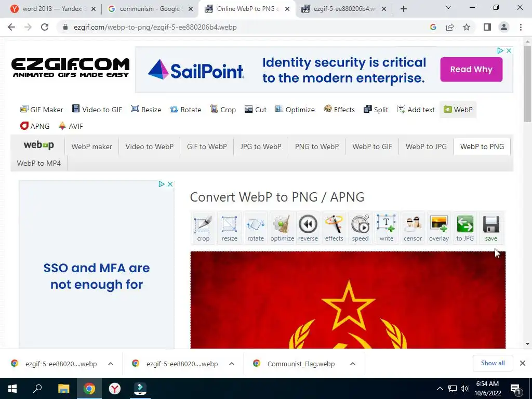Open the Optimize menu item

pyautogui.click(x=295, y=110)
